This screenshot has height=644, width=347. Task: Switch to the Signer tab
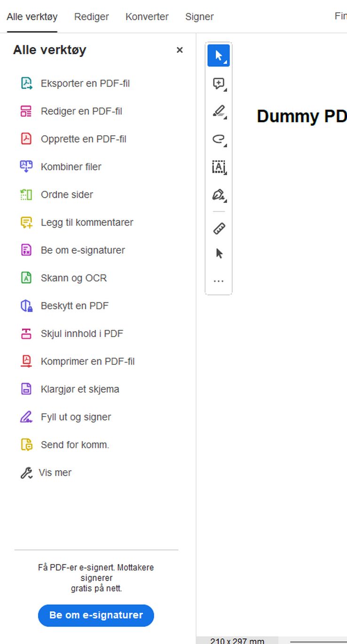pyautogui.click(x=199, y=16)
